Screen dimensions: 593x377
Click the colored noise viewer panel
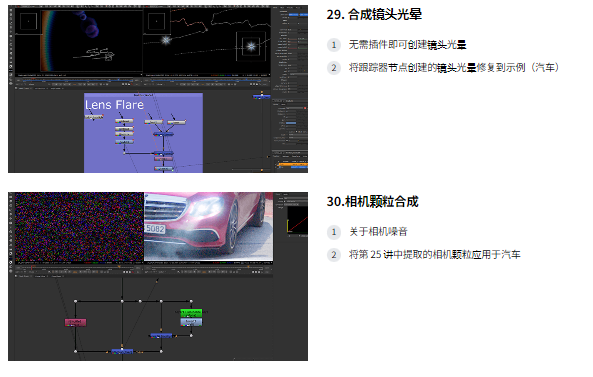pyautogui.click(x=79, y=226)
